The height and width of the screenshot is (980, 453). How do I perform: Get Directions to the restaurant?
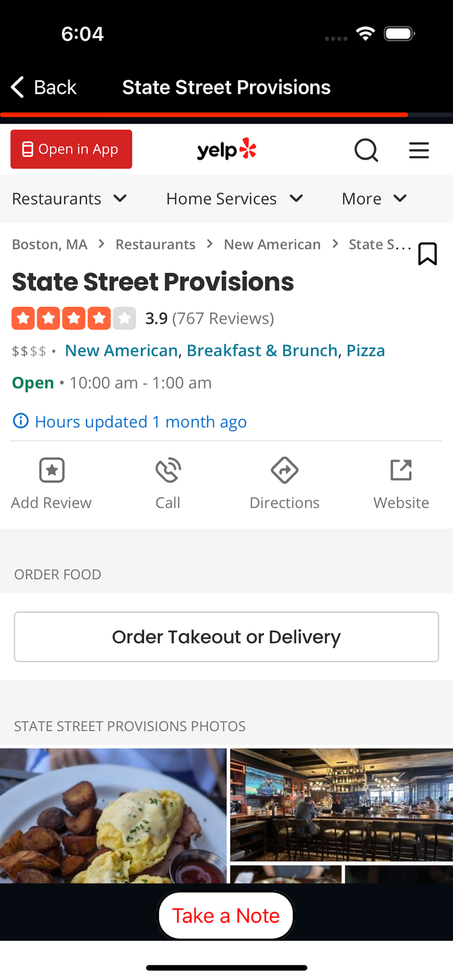click(x=284, y=470)
